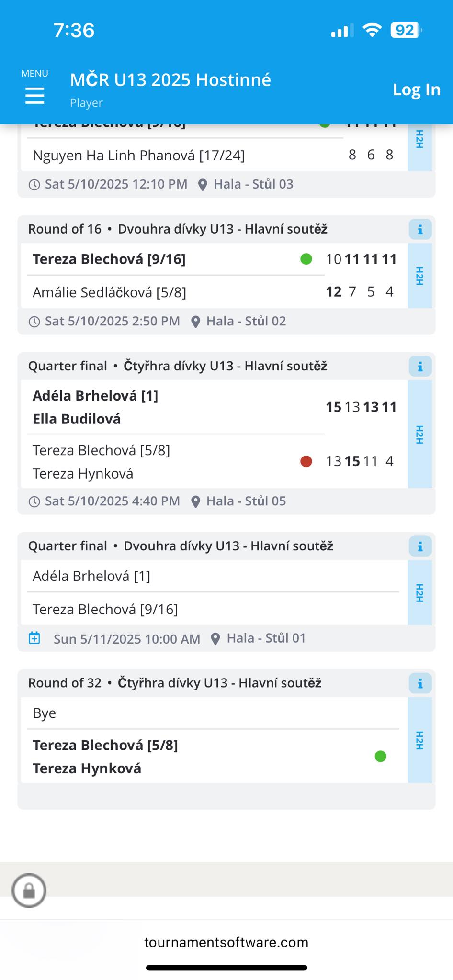Open H2H for Nguyen Ha Linh Phanová match
The height and width of the screenshot is (980, 453).
tap(419, 144)
